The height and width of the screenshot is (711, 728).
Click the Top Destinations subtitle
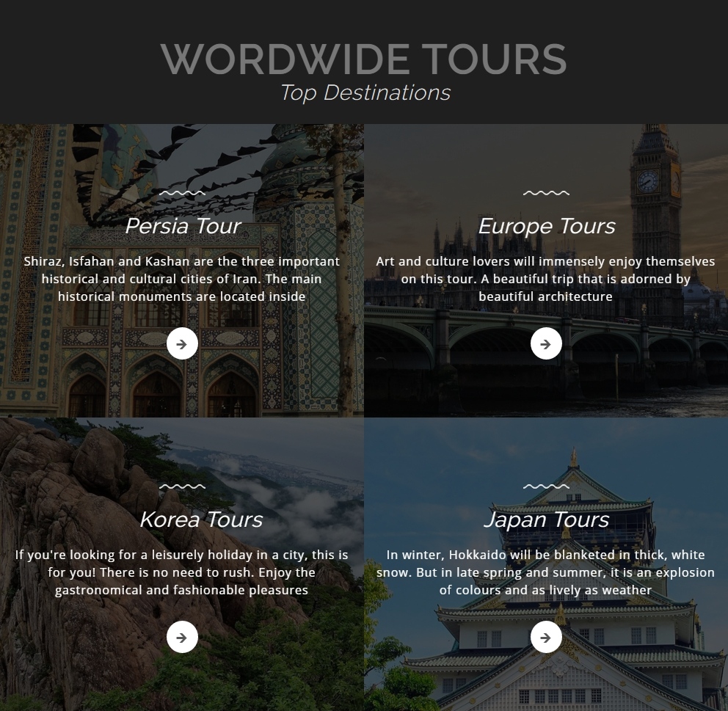click(x=365, y=92)
